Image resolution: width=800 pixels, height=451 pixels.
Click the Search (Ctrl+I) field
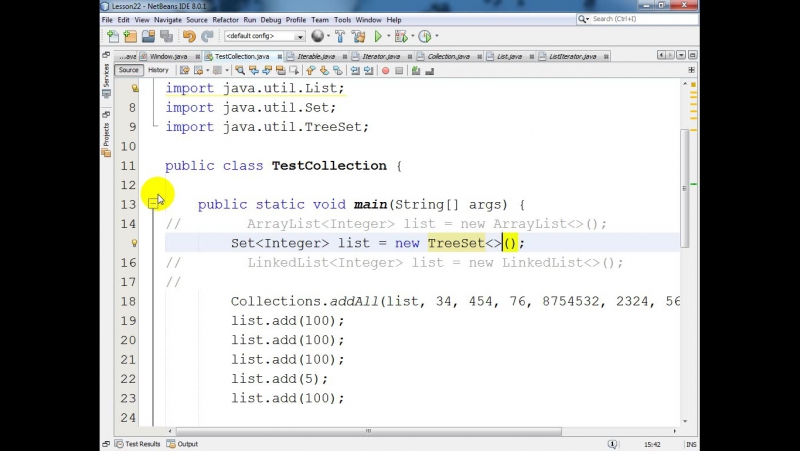click(x=637, y=19)
